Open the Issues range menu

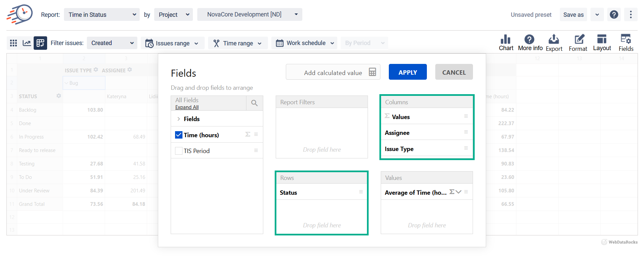coord(172,43)
